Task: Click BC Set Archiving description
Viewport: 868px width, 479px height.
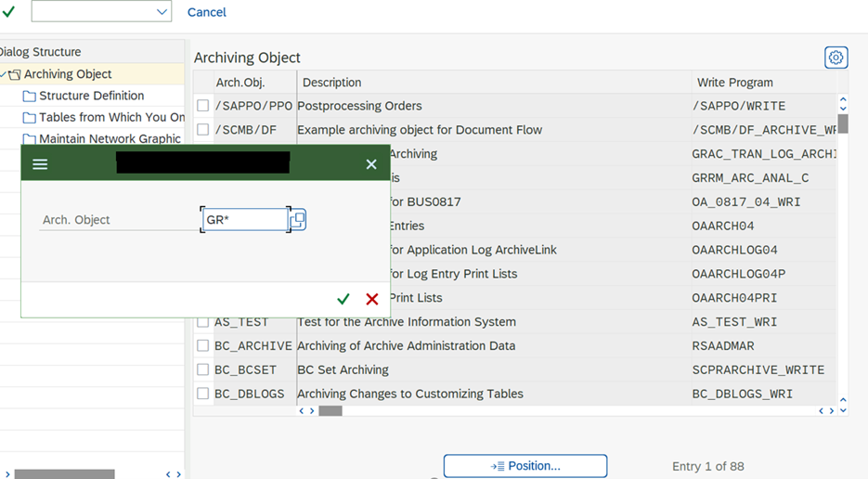Action: [343, 369]
